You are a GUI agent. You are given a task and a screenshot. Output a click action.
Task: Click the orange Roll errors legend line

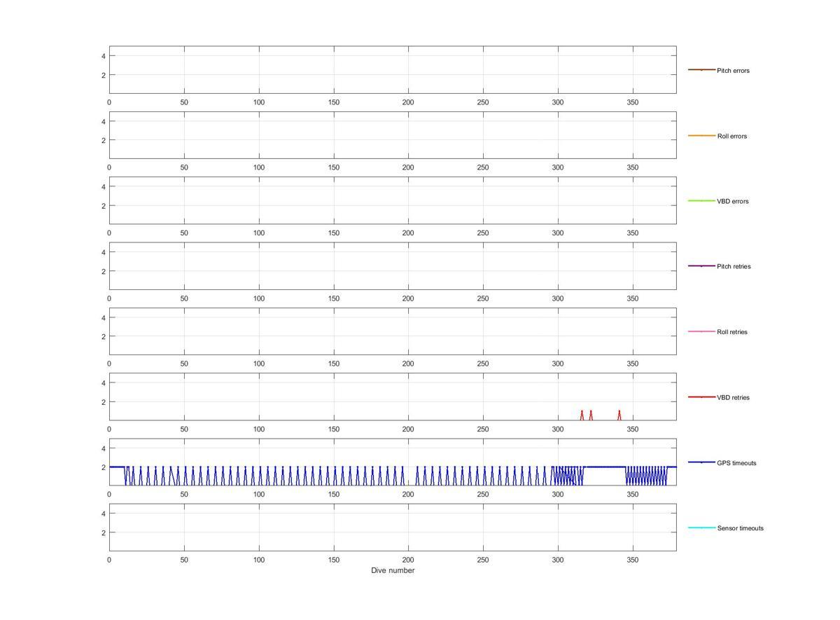point(701,135)
